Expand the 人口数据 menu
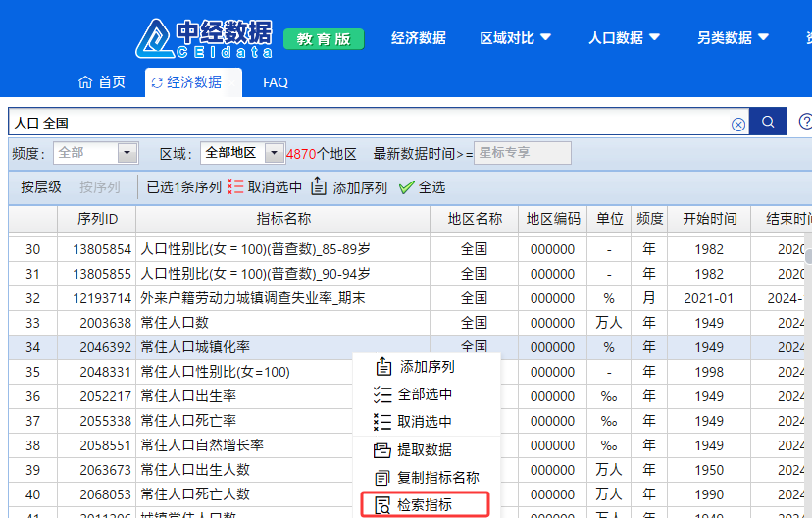 (x=624, y=38)
